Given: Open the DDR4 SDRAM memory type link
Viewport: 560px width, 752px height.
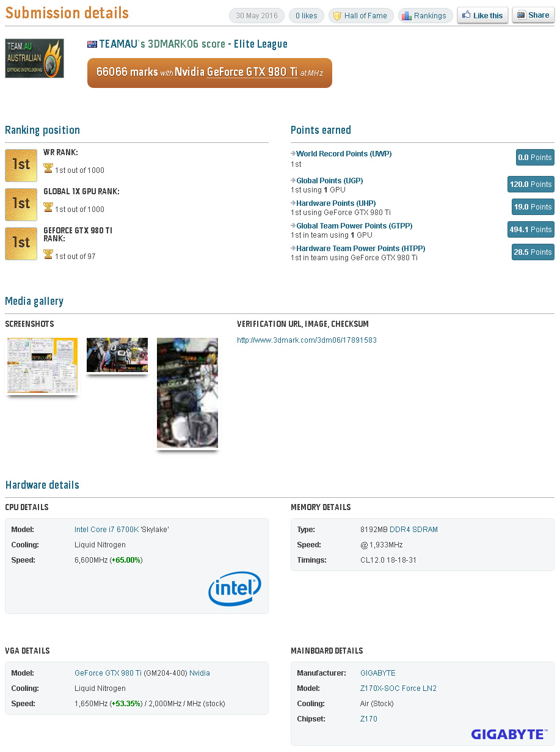Looking at the screenshot, I should click(x=413, y=530).
